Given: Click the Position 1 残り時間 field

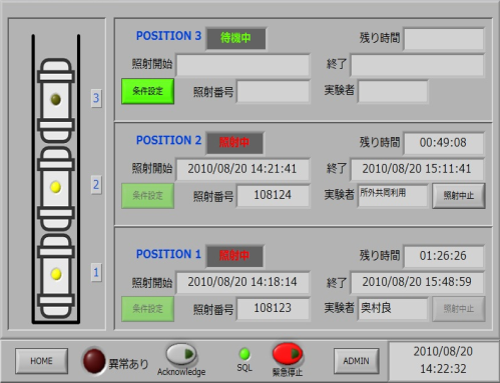Looking at the screenshot, I should tap(443, 256).
